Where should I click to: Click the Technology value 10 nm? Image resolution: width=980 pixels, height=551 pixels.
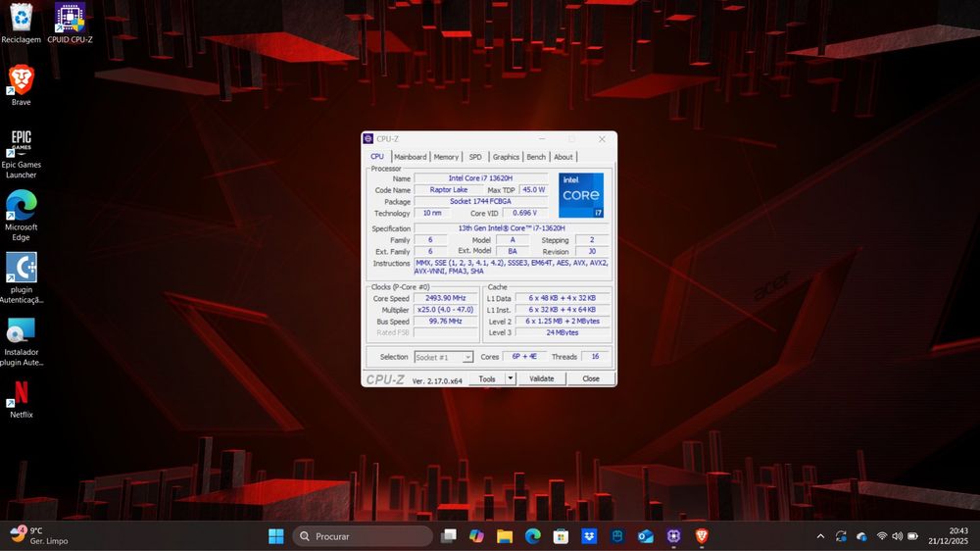pos(431,214)
